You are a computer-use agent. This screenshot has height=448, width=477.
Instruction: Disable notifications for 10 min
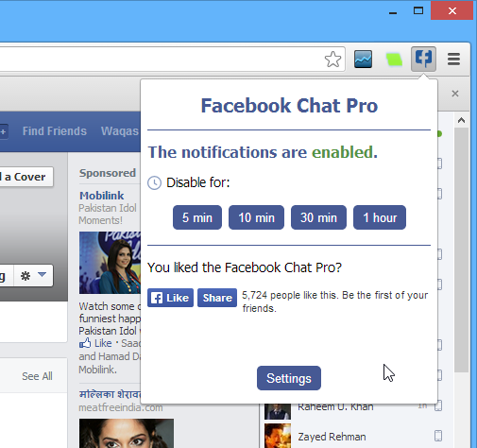coord(256,217)
